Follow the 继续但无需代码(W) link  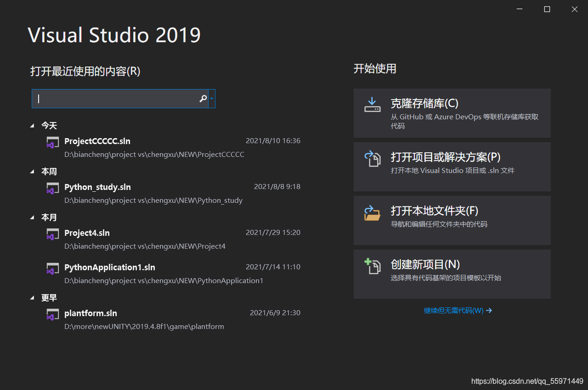(x=458, y=311)
